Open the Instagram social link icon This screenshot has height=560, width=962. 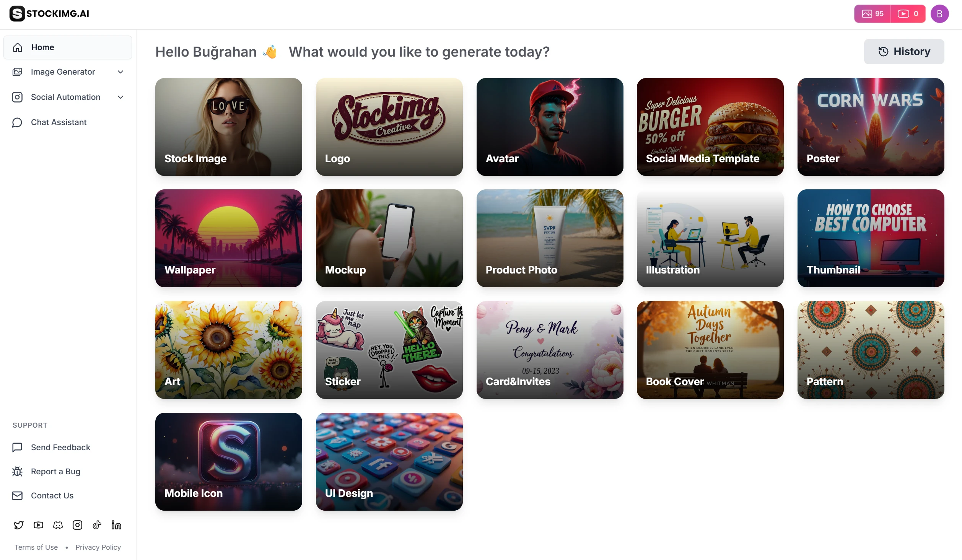click(77, 525)
